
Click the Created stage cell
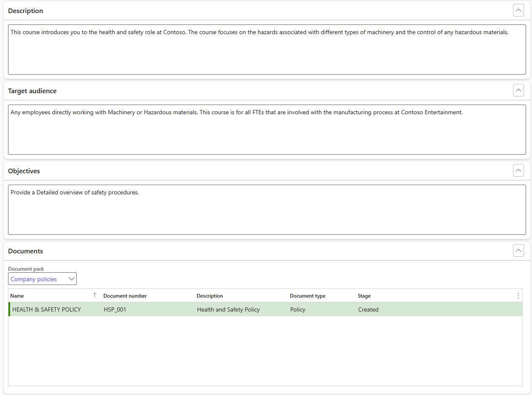[x=368, y=309]
